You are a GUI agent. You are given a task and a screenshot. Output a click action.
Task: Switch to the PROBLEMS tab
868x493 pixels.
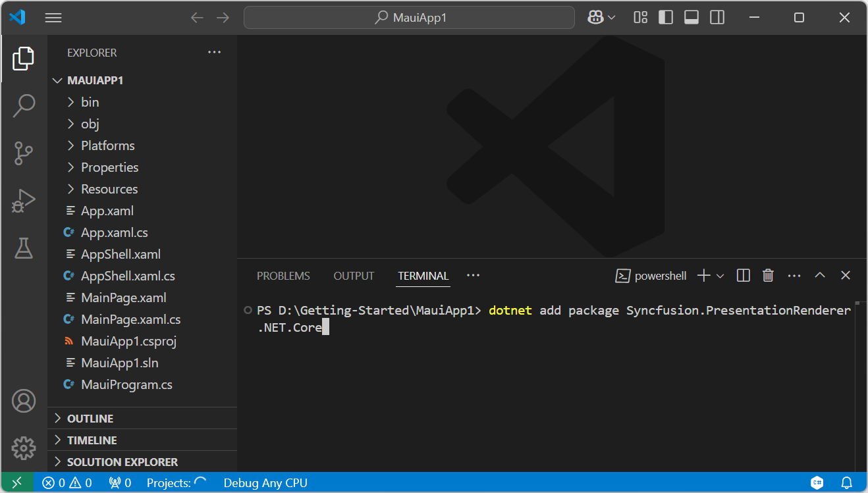click(283, 276)
